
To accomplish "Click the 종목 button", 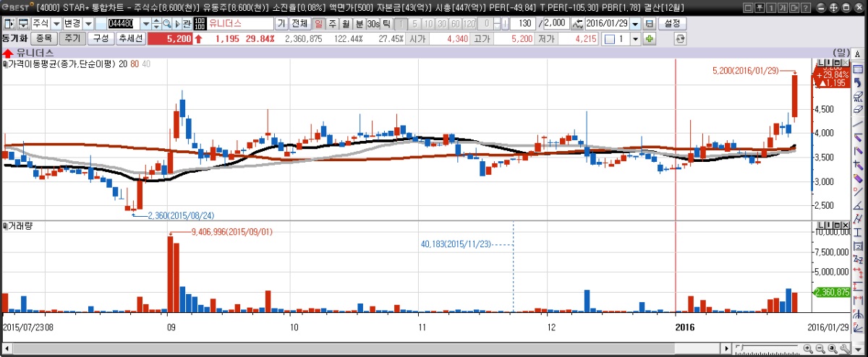I will pyautogui.click(x=44, y=38).
